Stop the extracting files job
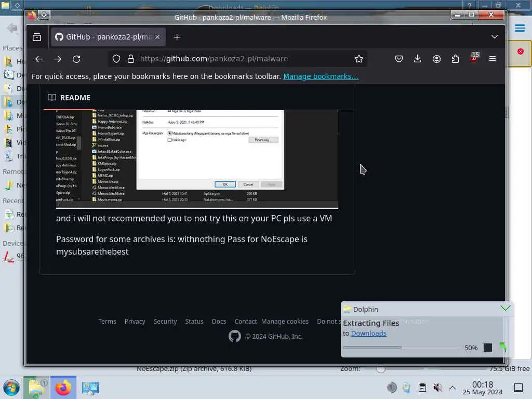Viewport: 532px width, 399px height. click(x=487, y=348)
